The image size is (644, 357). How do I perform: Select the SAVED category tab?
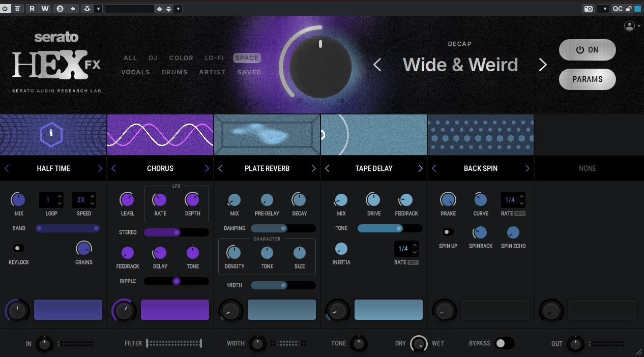(249, 72)
